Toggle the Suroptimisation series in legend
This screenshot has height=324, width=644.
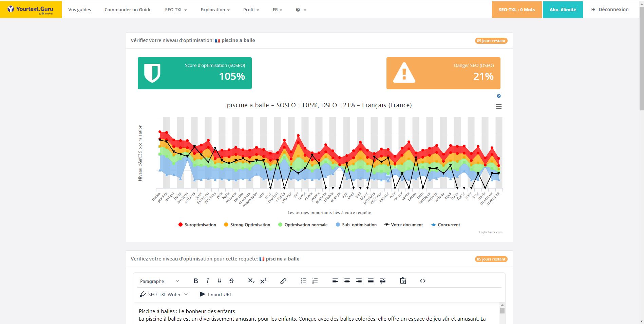pos(197,225)
